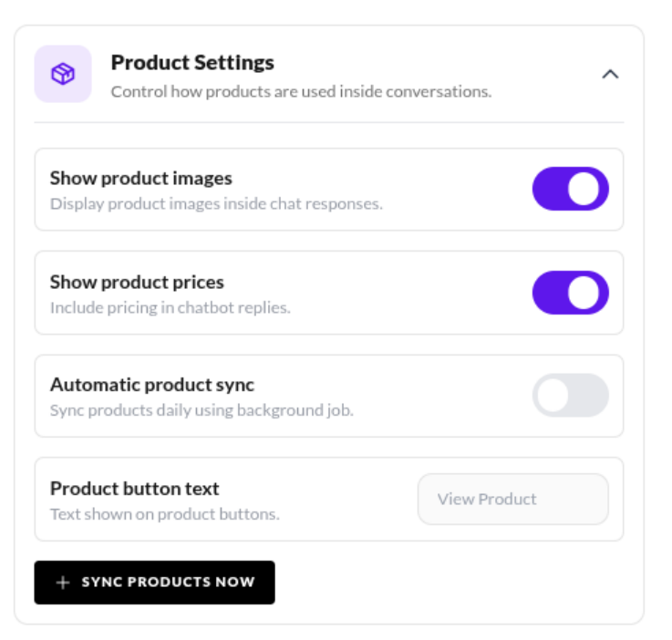Click the "Display product images inside chat" description
Image resolution: width=672 pixels, height=640 pixels.
[x=216, y=203]
